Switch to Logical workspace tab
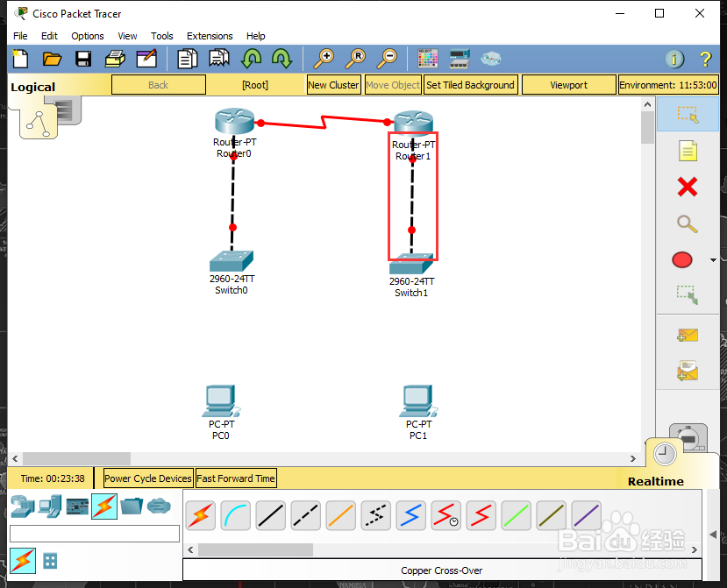Viewport: 727px width, 588px height. click(33, 87)
